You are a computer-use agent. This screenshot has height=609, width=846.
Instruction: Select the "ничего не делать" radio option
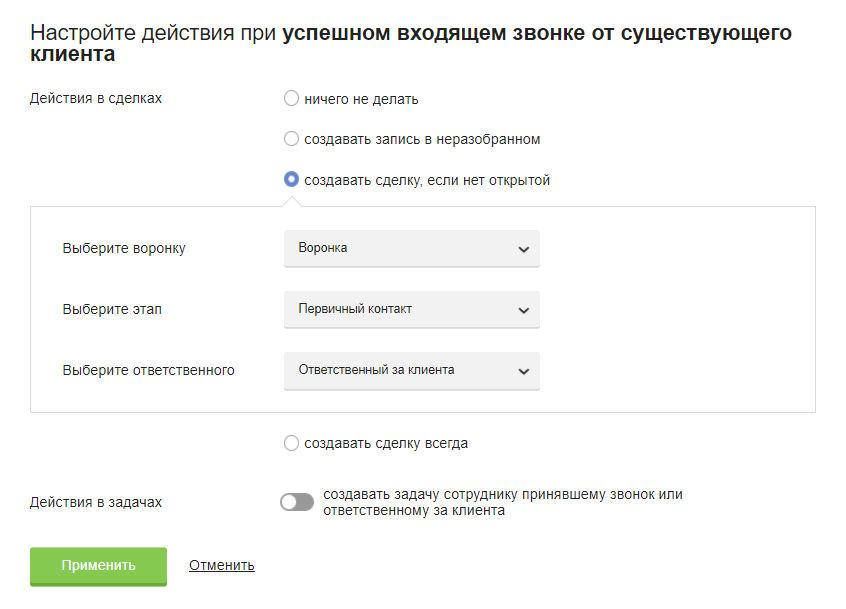point(292,99)
